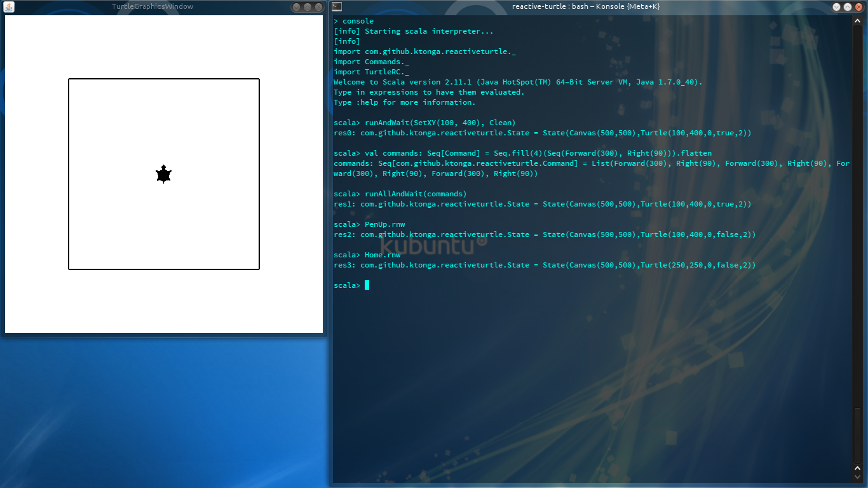868x488 pixels.
Task: Maximize the Konsole window
Action: pyautogui.click(x=848, y=6)
